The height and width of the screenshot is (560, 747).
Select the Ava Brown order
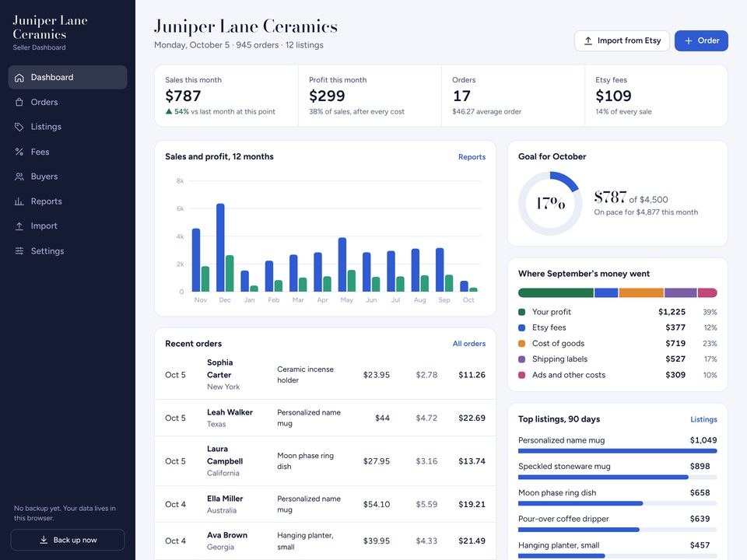pos(325,541)
